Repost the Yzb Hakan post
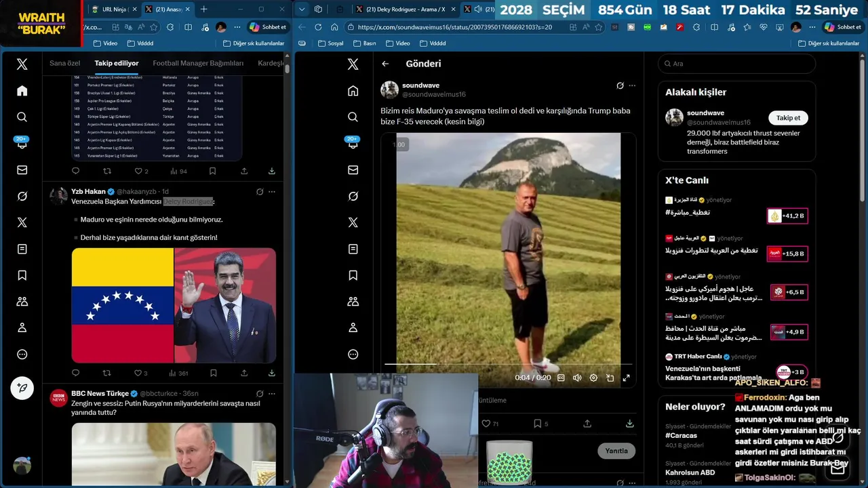The width and height of the screenshot is (868, 488). (106, 373)
